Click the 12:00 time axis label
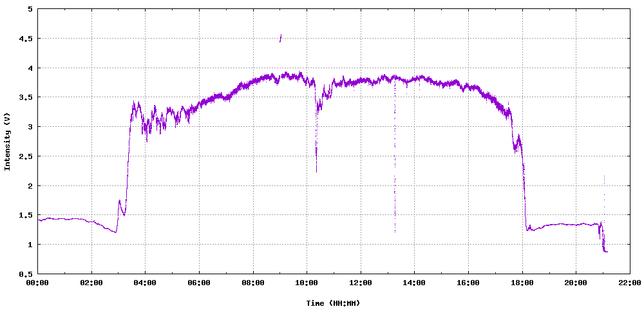 (x=361, y=283)
